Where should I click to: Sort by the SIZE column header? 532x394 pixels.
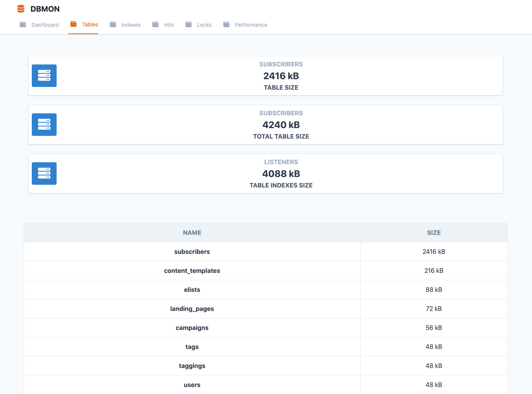pyautogui.click(x=434, y=232)
